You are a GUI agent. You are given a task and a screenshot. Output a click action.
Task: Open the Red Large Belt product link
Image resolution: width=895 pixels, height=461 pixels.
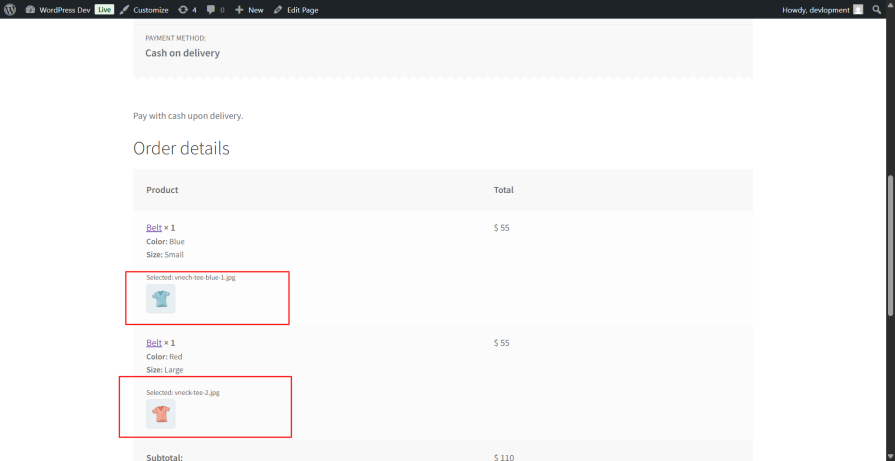pos(154,343)
